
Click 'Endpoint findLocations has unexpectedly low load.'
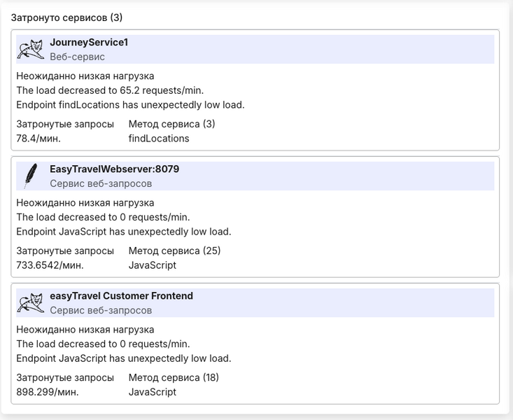(131, 105)
